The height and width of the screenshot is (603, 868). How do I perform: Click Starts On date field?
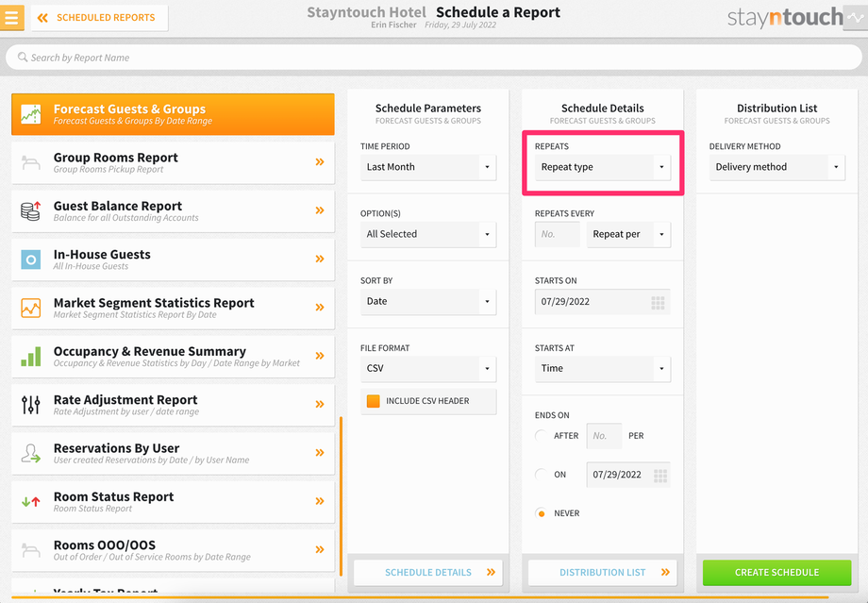coord(602,302)
